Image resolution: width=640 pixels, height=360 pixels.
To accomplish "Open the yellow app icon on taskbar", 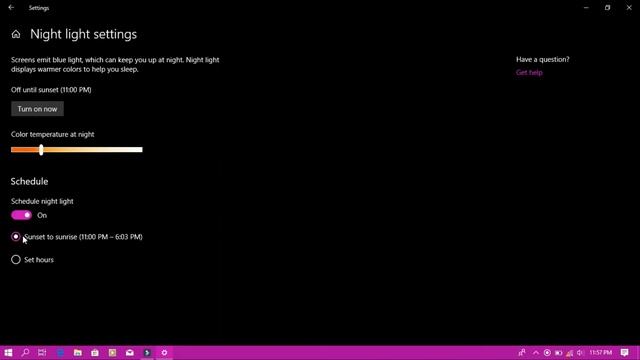I will (x=112, y=353).
